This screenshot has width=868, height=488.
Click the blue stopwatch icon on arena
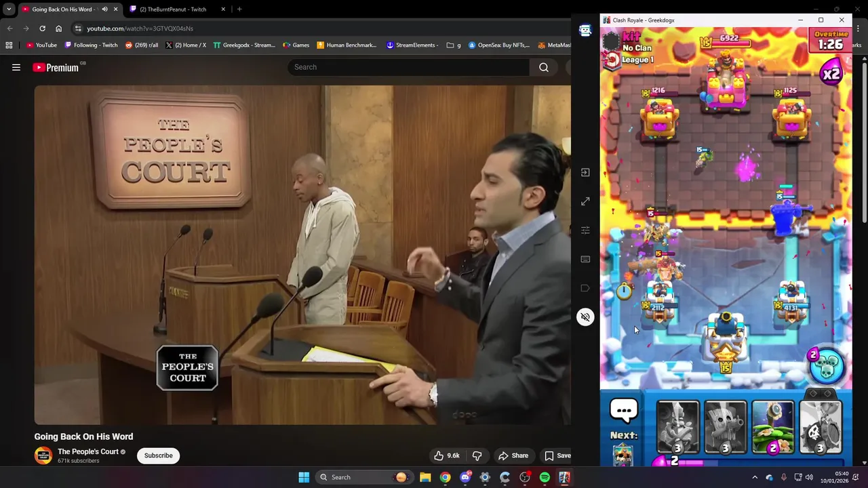click(624, 291)
